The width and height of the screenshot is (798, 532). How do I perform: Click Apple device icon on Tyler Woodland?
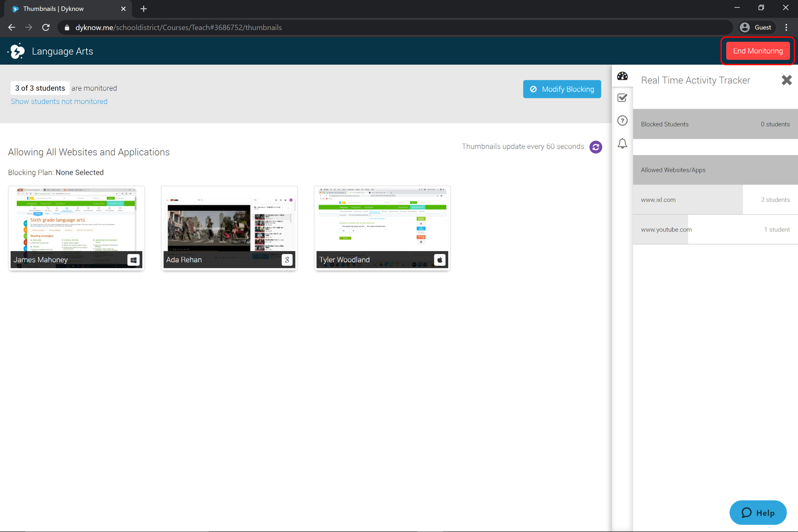click(x=440, y=260)
